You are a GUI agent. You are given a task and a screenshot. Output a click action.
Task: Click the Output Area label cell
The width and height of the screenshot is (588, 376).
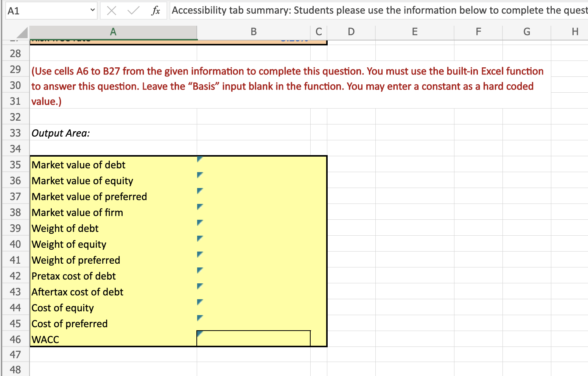click(61, 133)
